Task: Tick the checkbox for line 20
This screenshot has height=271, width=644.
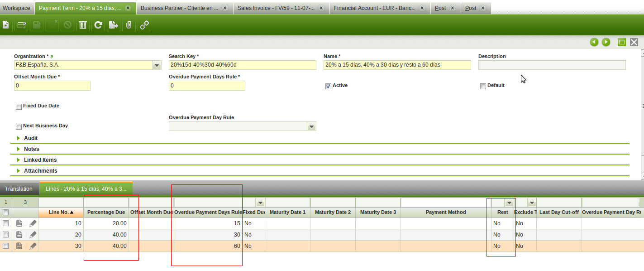Action: (5, 235)
